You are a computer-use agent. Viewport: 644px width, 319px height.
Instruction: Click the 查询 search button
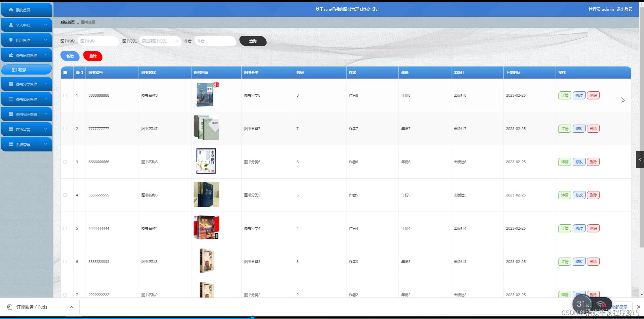click(x=253, y=41)
